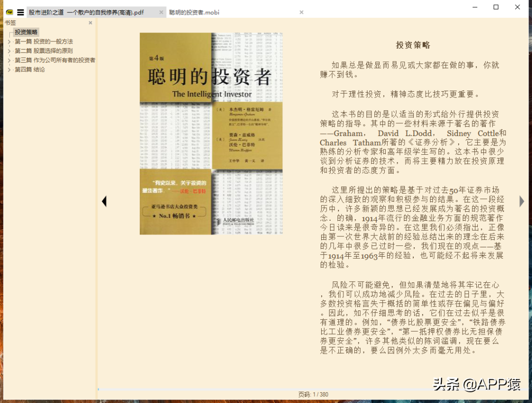
Task: Click the yellow PDF reader logo icon
Action: (x=9, y=13)
